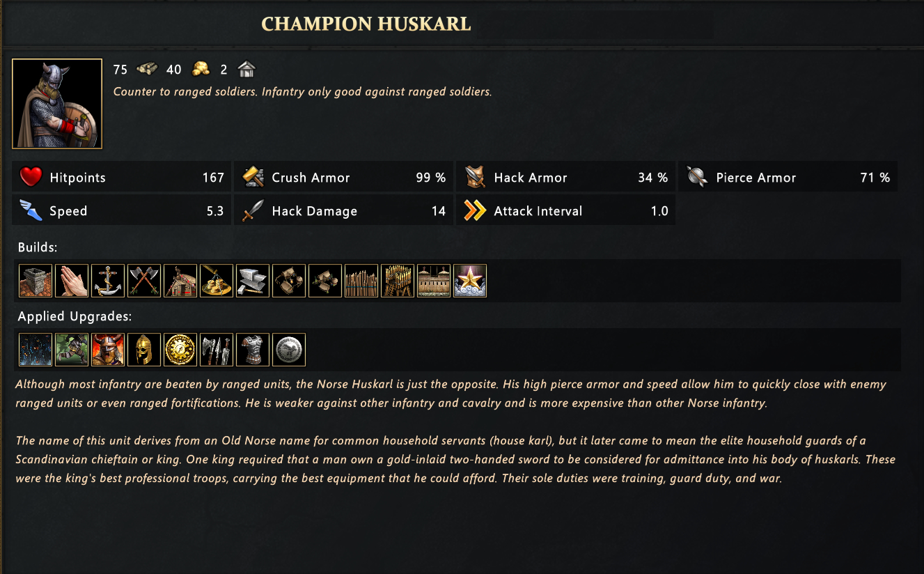Click the wooden watch tower build icon

[x=398, y=281]
